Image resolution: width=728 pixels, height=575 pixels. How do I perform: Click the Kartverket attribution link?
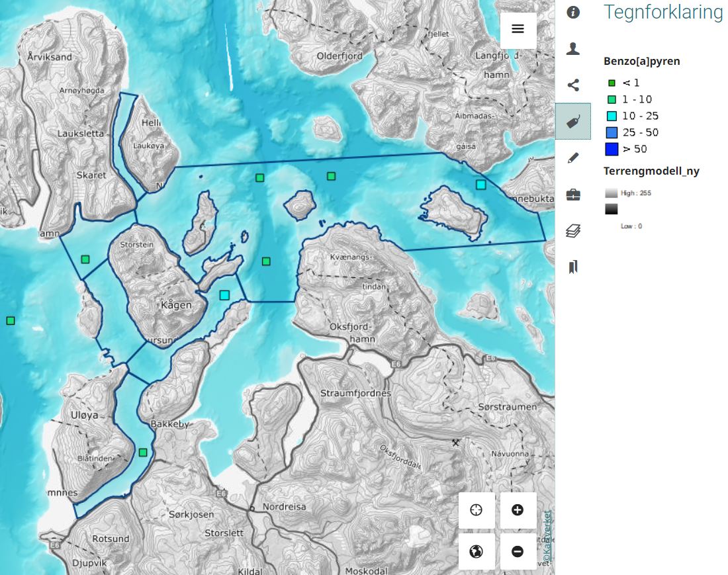(547, 537)
